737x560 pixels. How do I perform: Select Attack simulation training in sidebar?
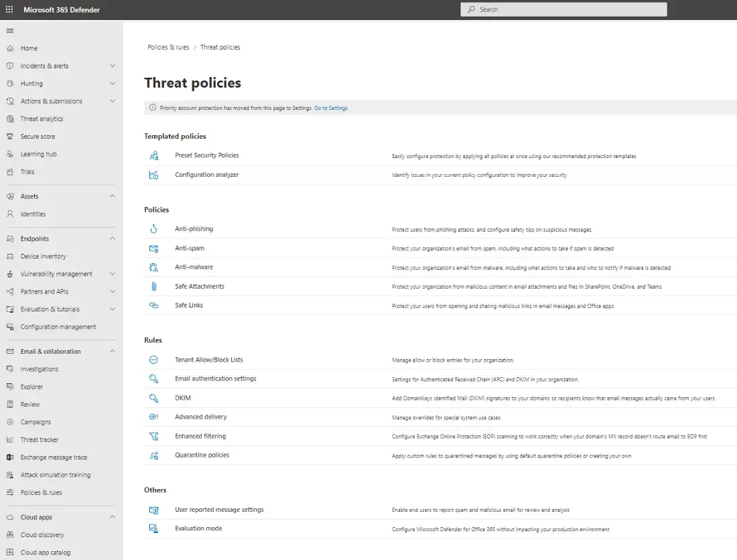pos(55,475)
